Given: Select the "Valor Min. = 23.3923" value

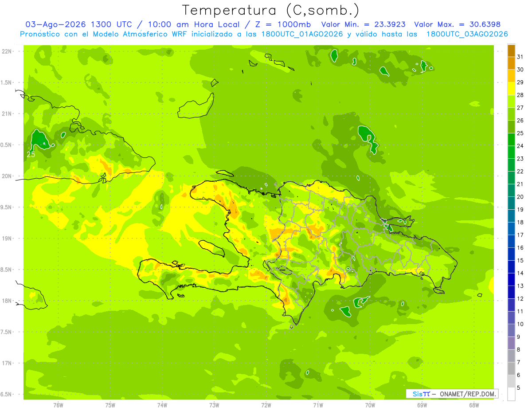Looking at the screenshot, I should pos(364,24).
